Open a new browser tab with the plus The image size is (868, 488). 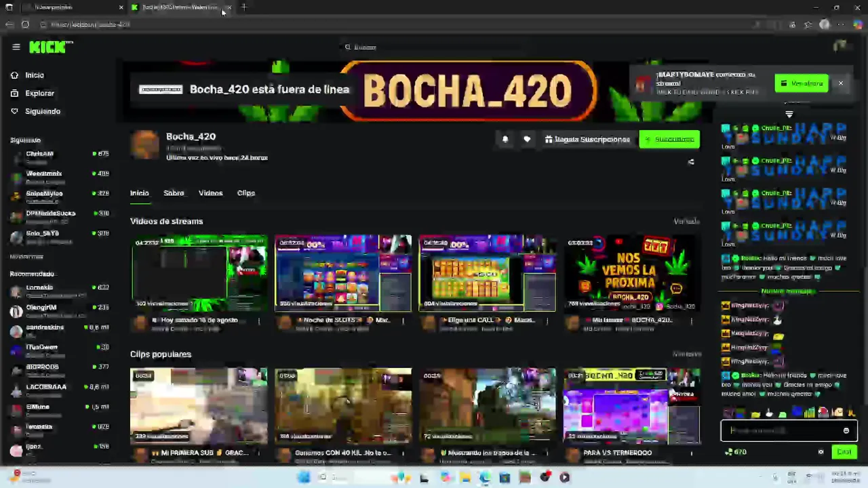[244, 7]
